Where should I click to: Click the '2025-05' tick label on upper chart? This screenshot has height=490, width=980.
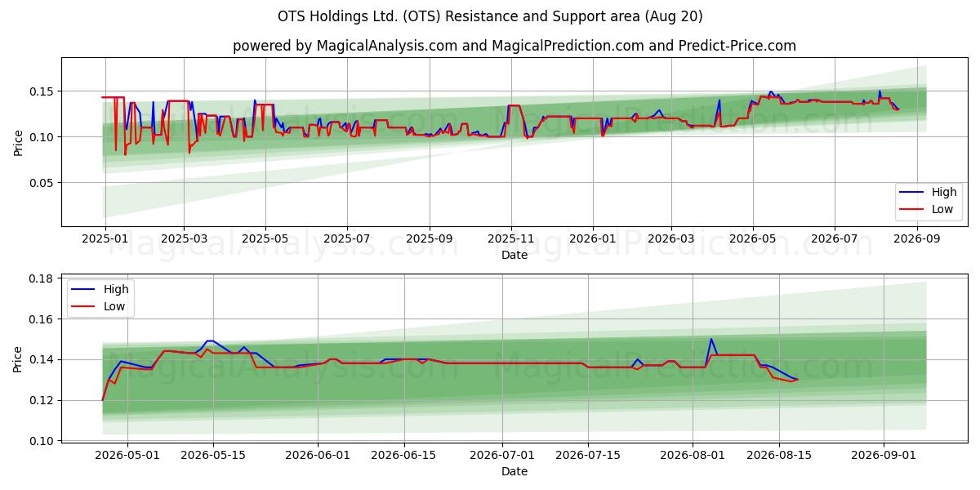point(266,239)
